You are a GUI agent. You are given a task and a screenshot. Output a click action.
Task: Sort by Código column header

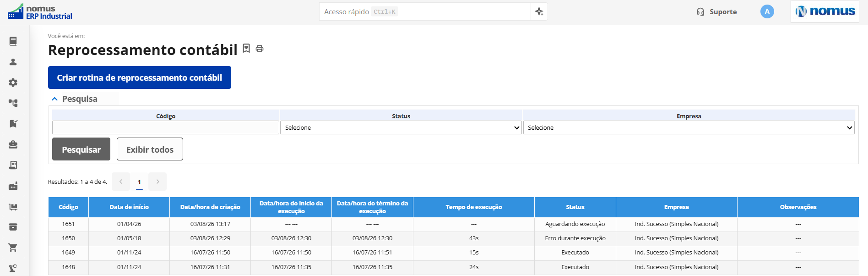(69, 207)
